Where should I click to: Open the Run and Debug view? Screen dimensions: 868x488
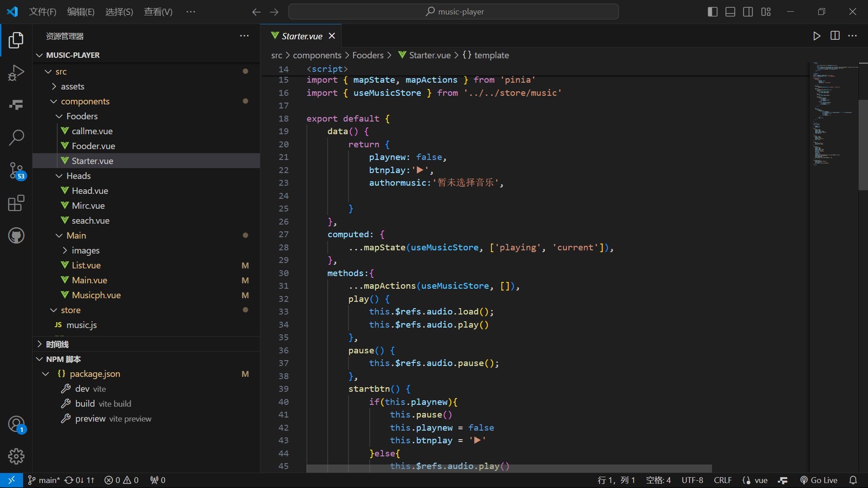click(16, 72)
